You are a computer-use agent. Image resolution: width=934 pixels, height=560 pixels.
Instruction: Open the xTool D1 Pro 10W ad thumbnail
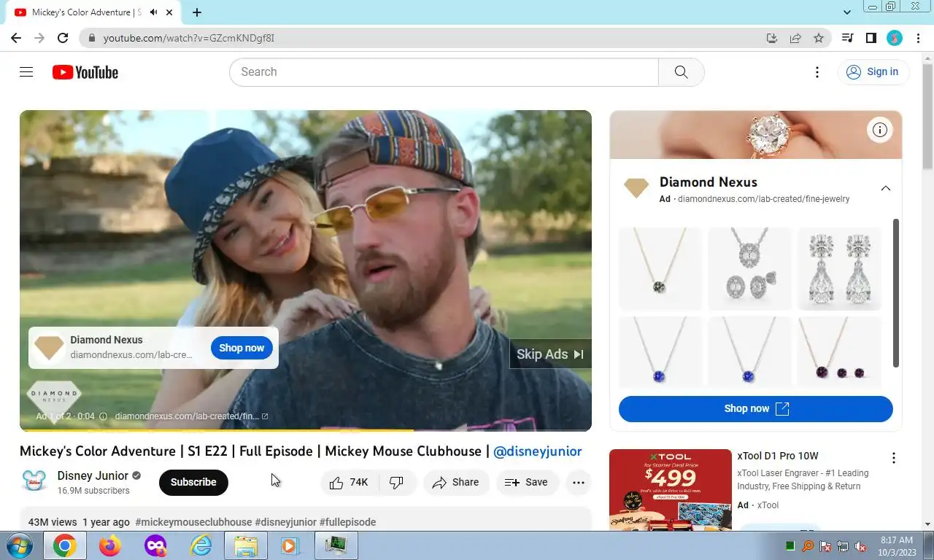670,489
